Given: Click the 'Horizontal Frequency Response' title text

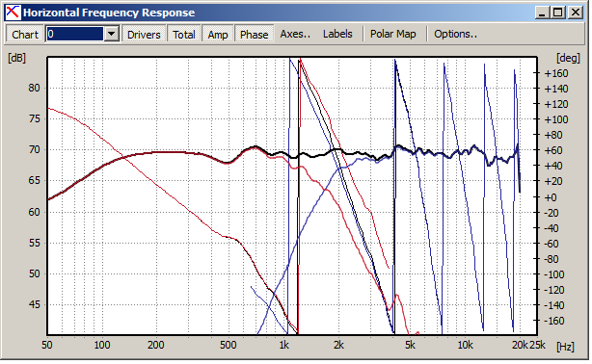Looking at the screenshot, I should 109,13.
